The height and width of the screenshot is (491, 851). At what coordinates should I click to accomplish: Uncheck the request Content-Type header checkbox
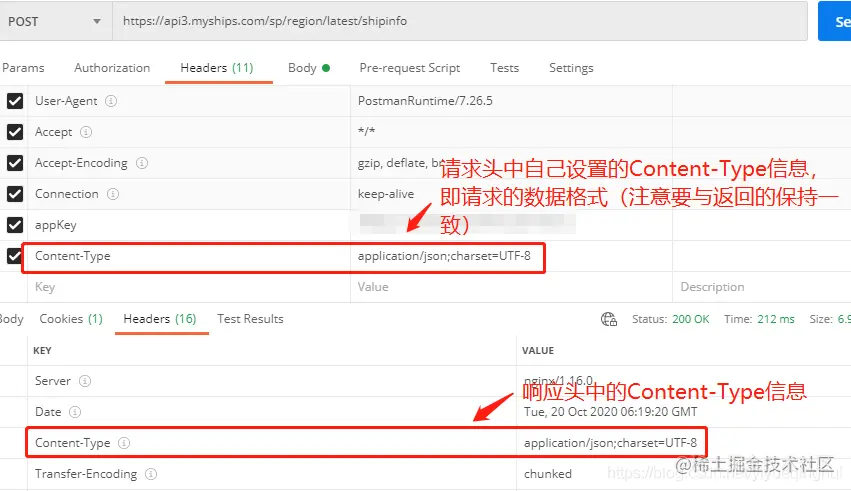pyautogui.click(x=14, y=256)
